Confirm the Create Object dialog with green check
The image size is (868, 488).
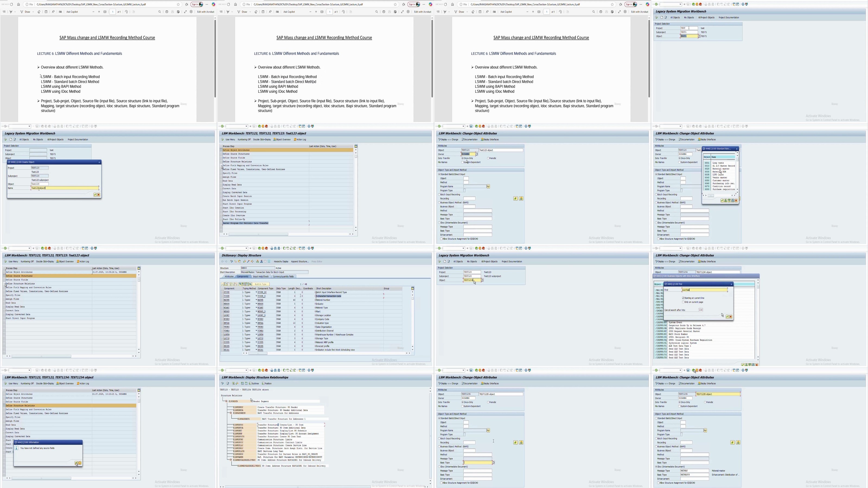95,195
